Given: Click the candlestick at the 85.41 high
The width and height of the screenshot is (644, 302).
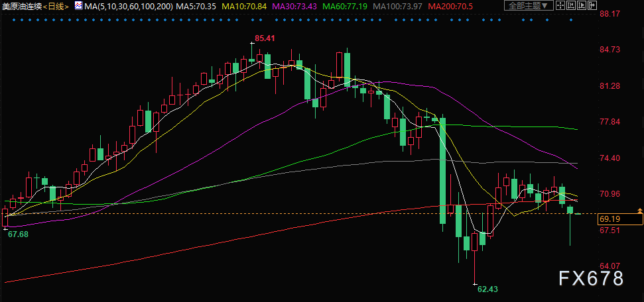Looking at the screenshot, I should click(x=252, y=54).
